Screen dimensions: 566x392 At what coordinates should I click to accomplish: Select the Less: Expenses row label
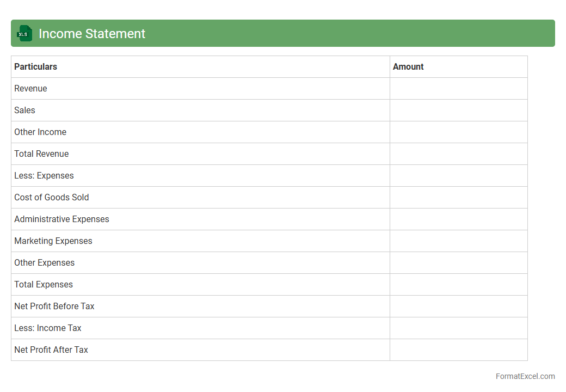pyautogui.click(x=44, y=176)
